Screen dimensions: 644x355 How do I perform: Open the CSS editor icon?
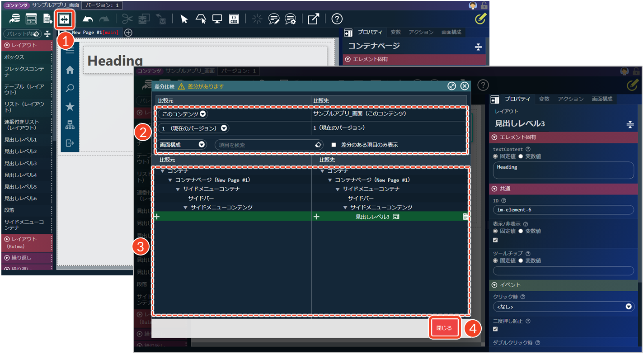(234, 19)
